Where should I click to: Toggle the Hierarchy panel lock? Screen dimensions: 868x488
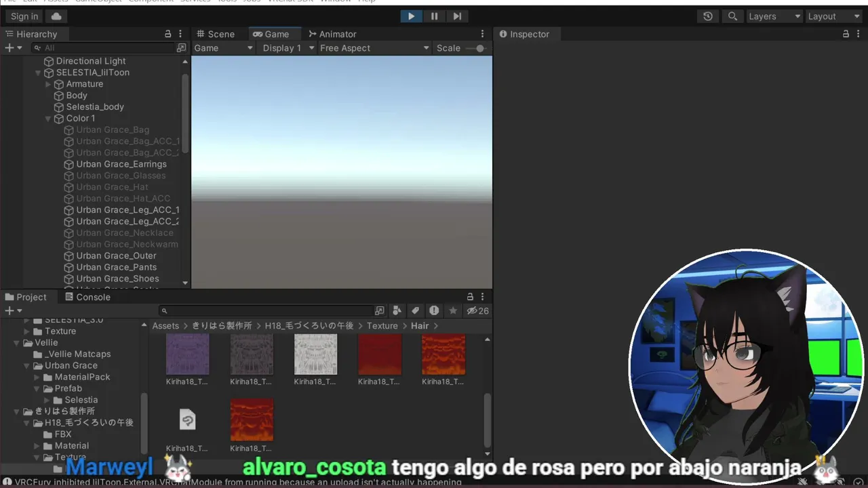168,34
